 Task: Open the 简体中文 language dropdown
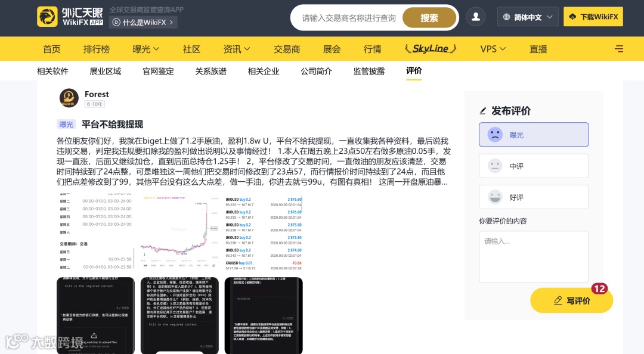(528, 17)
